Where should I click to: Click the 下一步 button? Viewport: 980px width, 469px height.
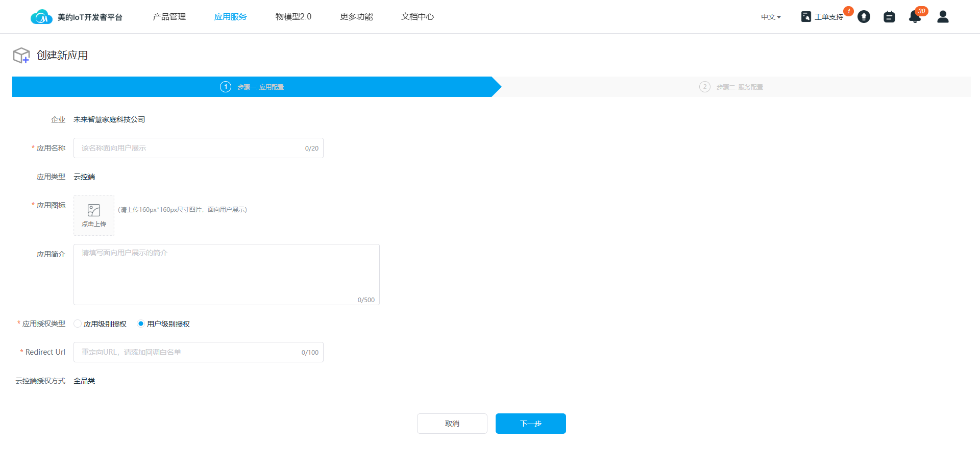(530, 424)
